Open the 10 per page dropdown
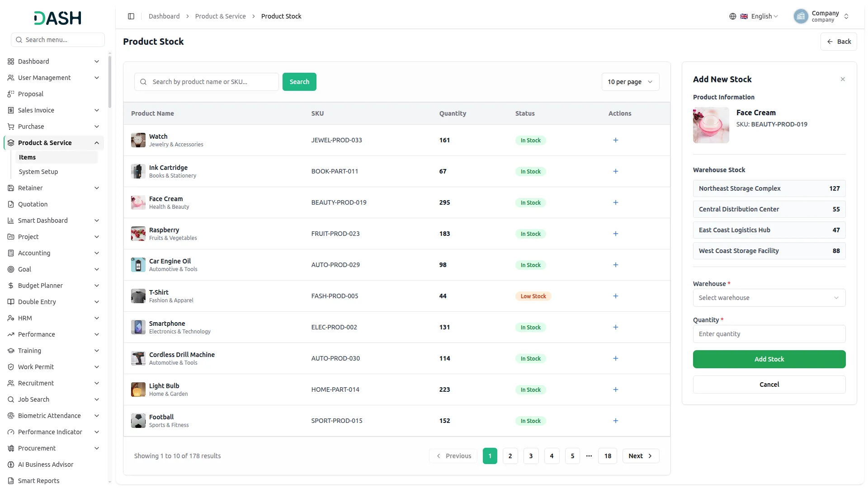The width and height of the screenshot is (868, 488). click(x=630, y=82)
